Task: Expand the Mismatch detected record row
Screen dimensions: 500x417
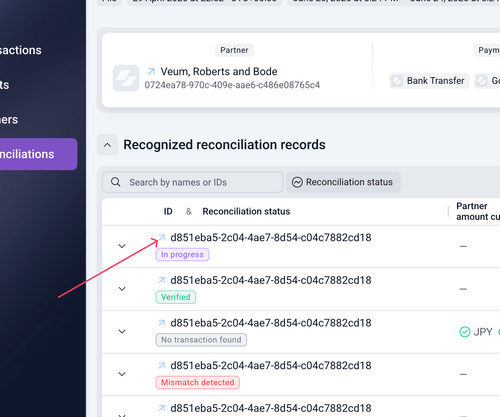Action: click(122, 374)
